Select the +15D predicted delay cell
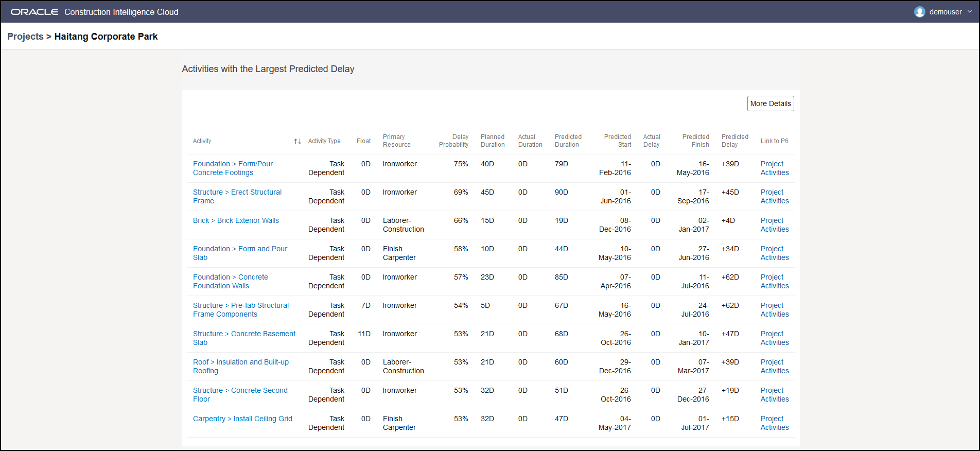Image resolution: width=980 pixels, height=451 pixels. tap(730, 419)
